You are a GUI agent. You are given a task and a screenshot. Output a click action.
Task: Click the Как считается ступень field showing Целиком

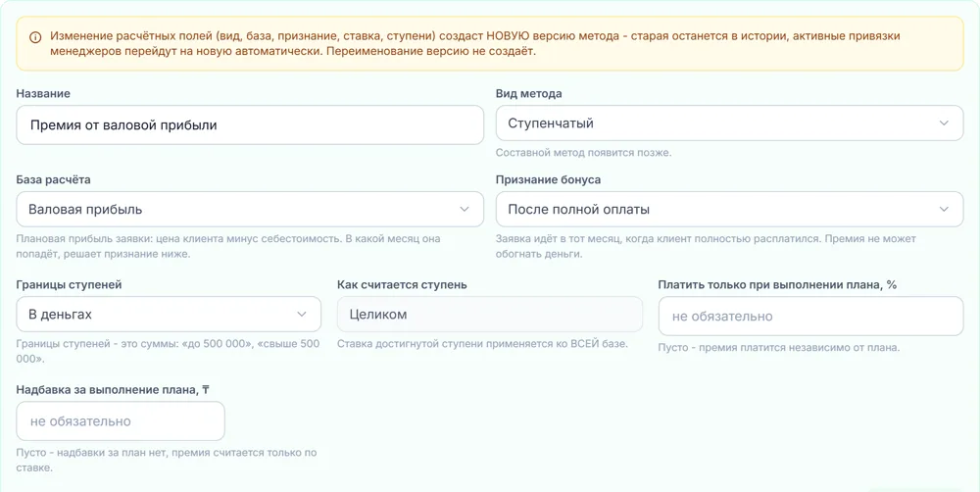coord(489,314)
